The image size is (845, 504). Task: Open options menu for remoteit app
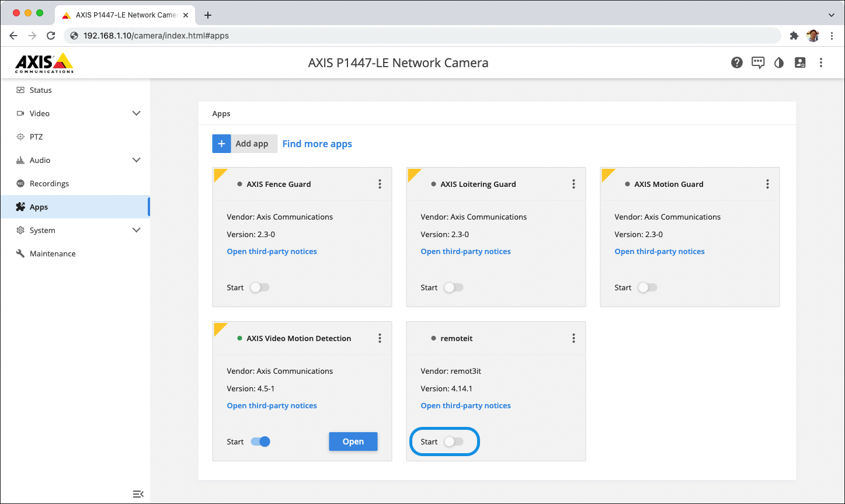(x=573, y=338)
